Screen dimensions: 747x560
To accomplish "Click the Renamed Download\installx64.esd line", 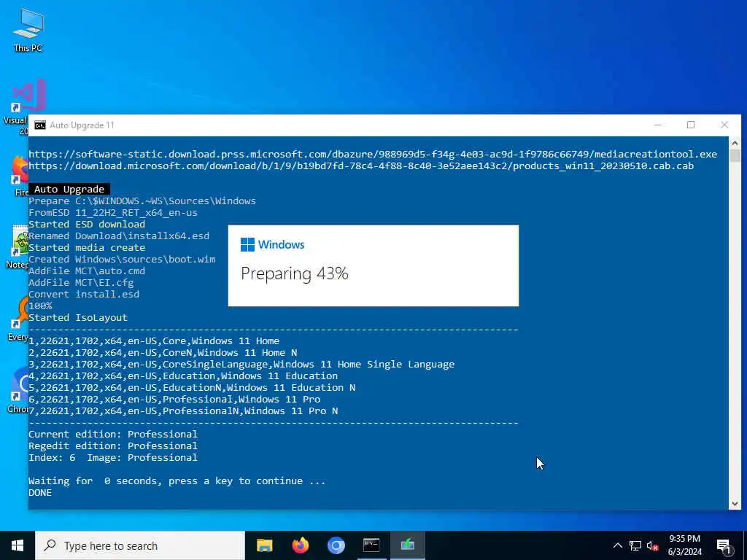I will pyautogui.click(x=119, y=236).
